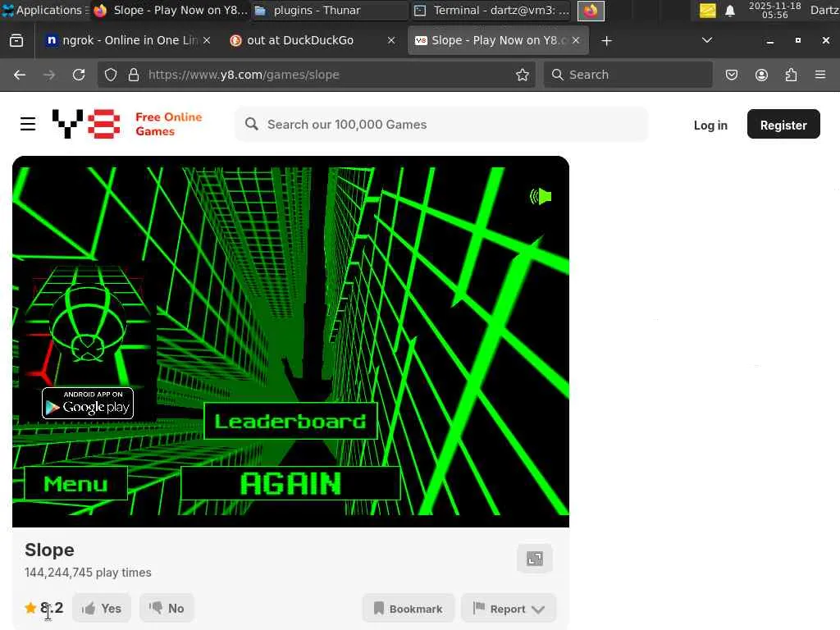
Task: Return to the game Menu
Action: click(x=75, y=483)
